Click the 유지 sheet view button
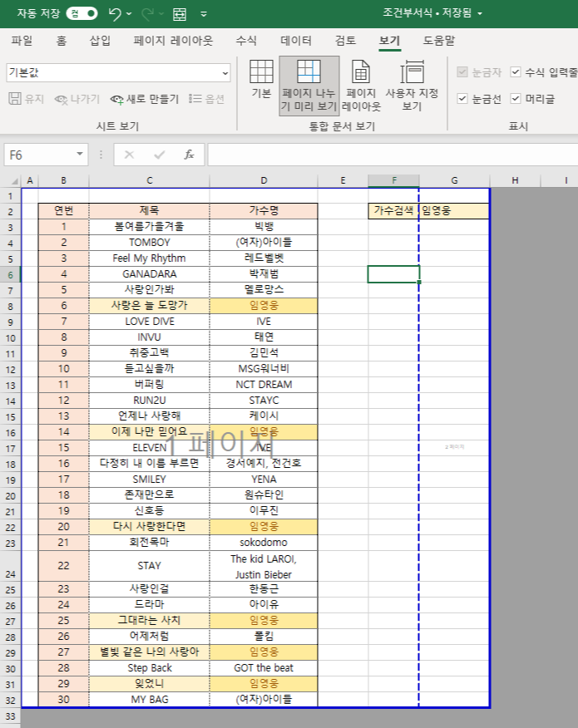Image resolution: width=578 pixels, height=728 pixels. coord(27,99)
